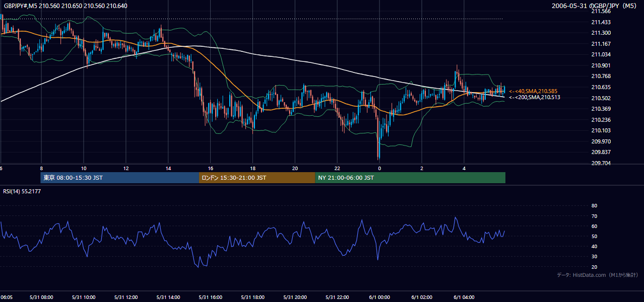Select the orange 40 SMA 210.585 label

click(533, 91)
